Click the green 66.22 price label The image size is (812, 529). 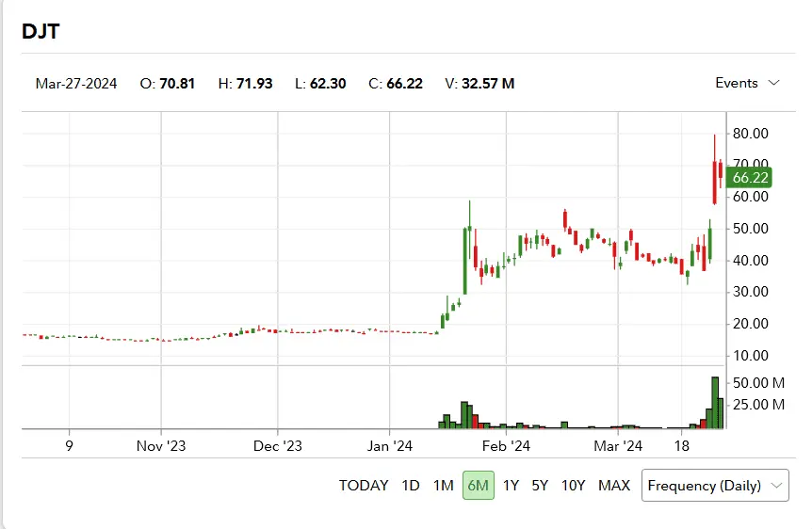pyautogui.click(x=749, y=178)
